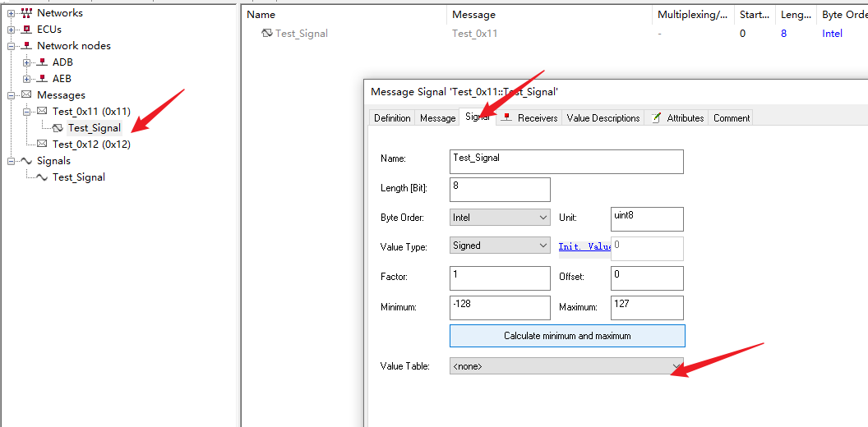Screen dimensions: 868x427
Task: Click the Unit input field
Action: click(x=647, y=219)
